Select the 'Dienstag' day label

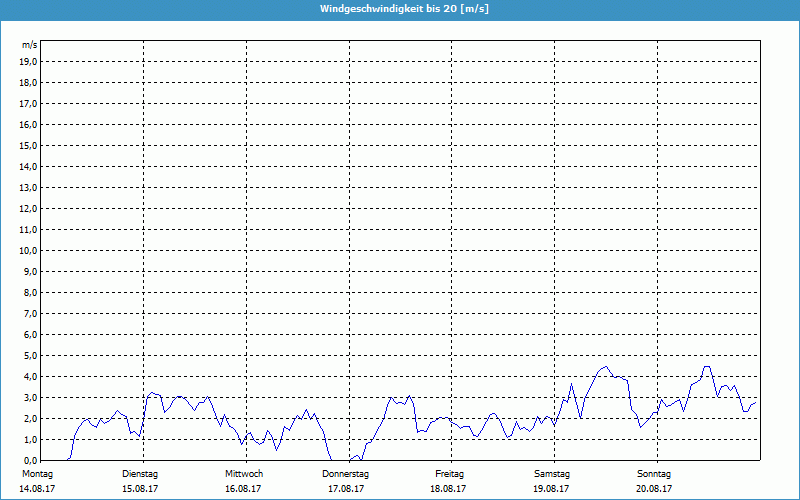coord(140,473)
